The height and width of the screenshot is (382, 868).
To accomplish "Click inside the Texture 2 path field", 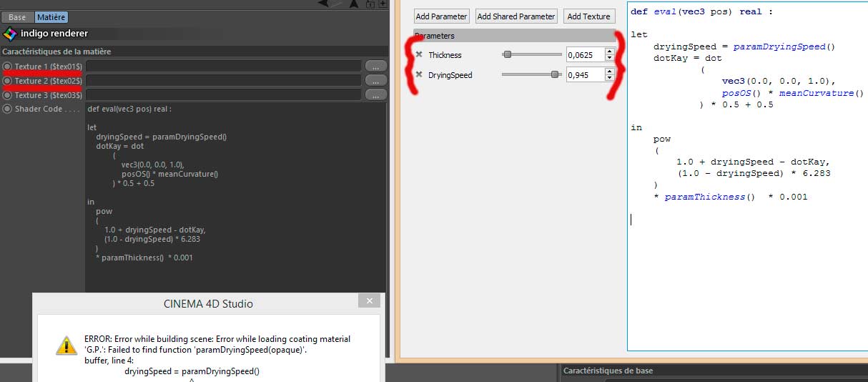I will 223,80.
